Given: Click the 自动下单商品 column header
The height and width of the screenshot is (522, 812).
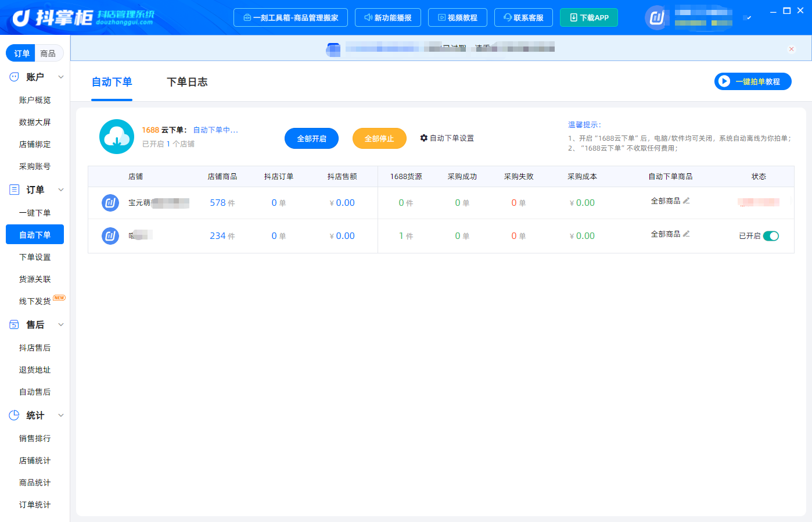Looking at the screenshot, I should (x=670, y=177).
